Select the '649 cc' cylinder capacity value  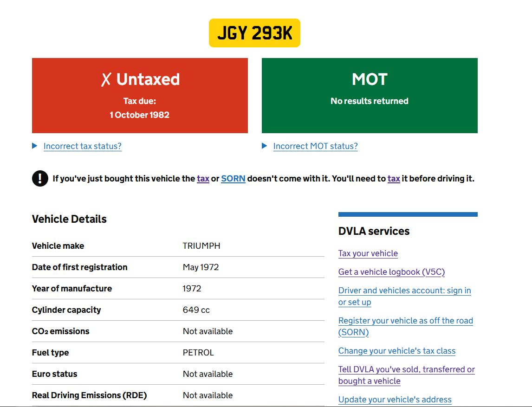[x=196, y=310]
